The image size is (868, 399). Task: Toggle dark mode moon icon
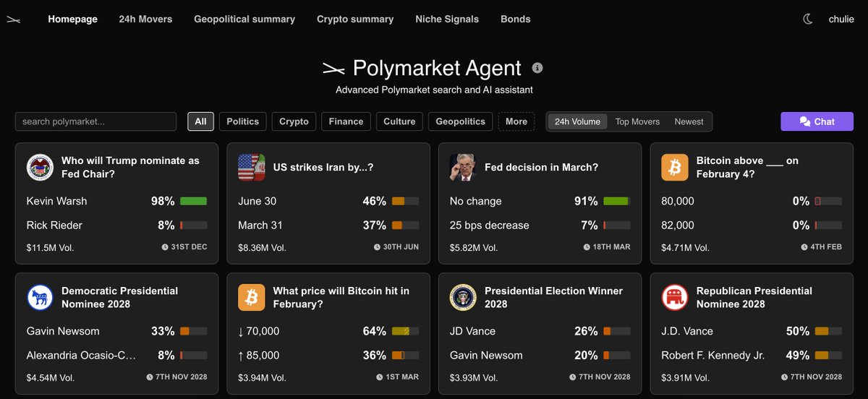pyautogui.click(x=808, y=20)
